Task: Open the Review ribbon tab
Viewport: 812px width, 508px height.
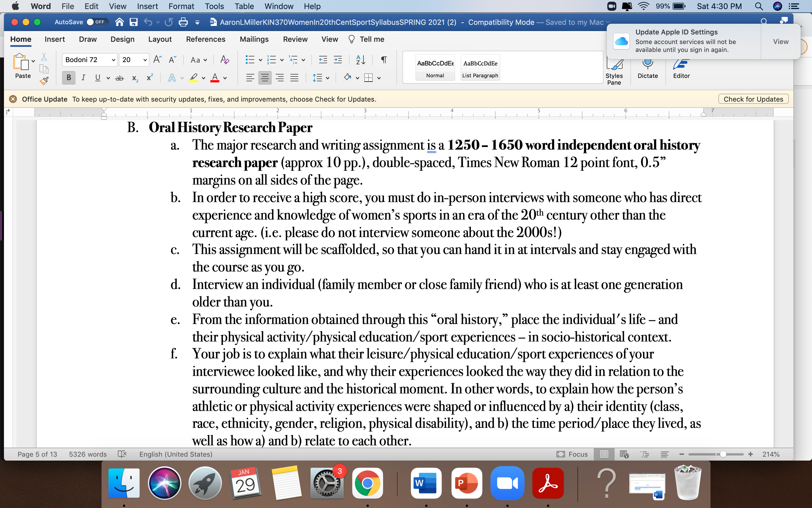Action: [295, 39]
